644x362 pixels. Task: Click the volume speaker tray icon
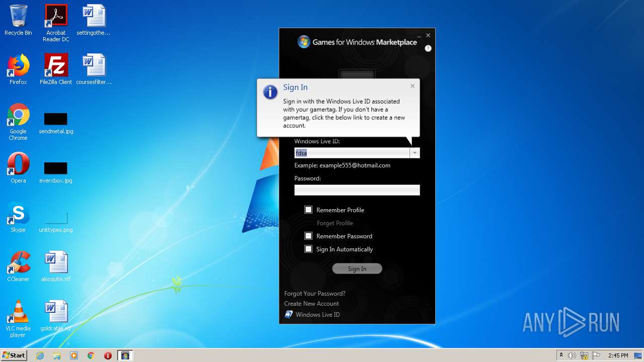click(x=572, y=355)
